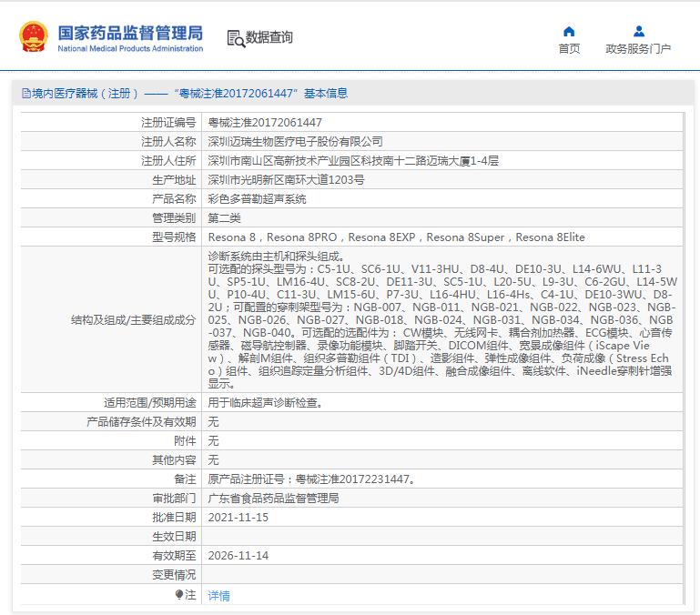Click approving department 广东省食品药品监督管理局
The width and height of the screenshot is (700, 615).
pos(273,498)
